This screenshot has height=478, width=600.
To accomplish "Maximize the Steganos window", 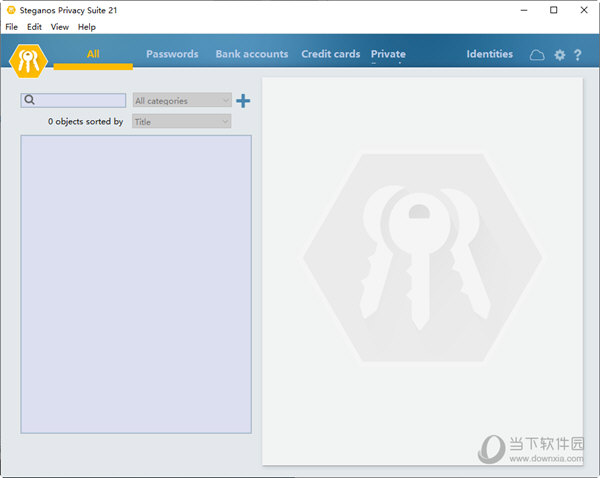I will [553, 10].
